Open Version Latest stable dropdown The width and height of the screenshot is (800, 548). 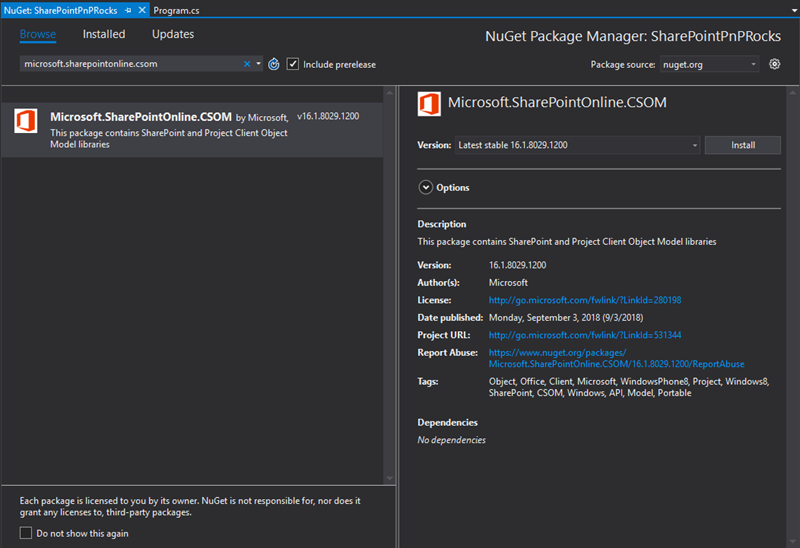click(x=577, y=145)
